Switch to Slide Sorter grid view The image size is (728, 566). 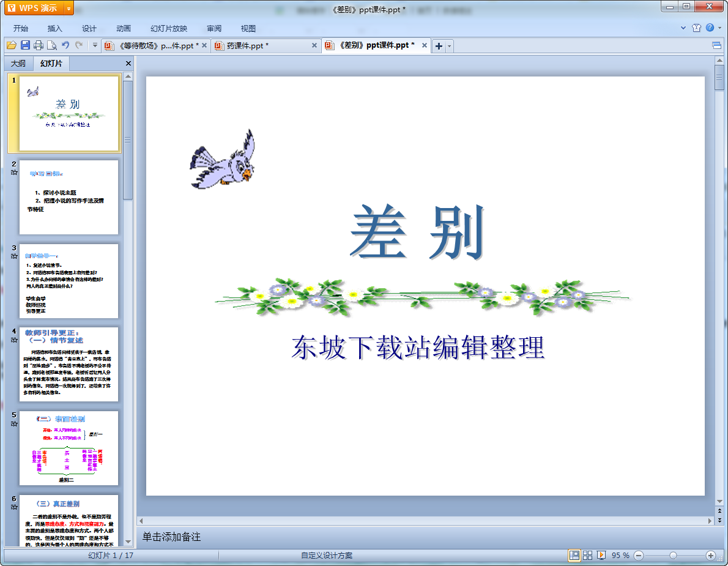point(588,555)
